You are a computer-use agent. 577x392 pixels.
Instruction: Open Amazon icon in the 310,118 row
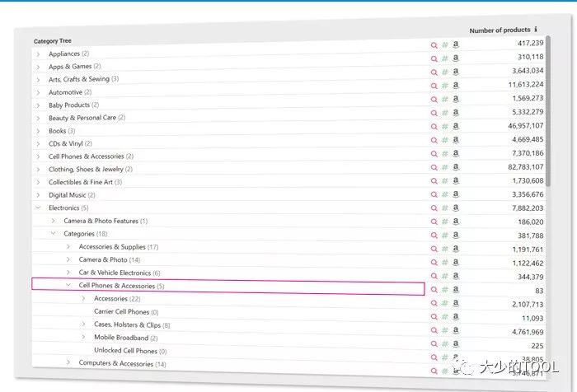coord(456,58)
